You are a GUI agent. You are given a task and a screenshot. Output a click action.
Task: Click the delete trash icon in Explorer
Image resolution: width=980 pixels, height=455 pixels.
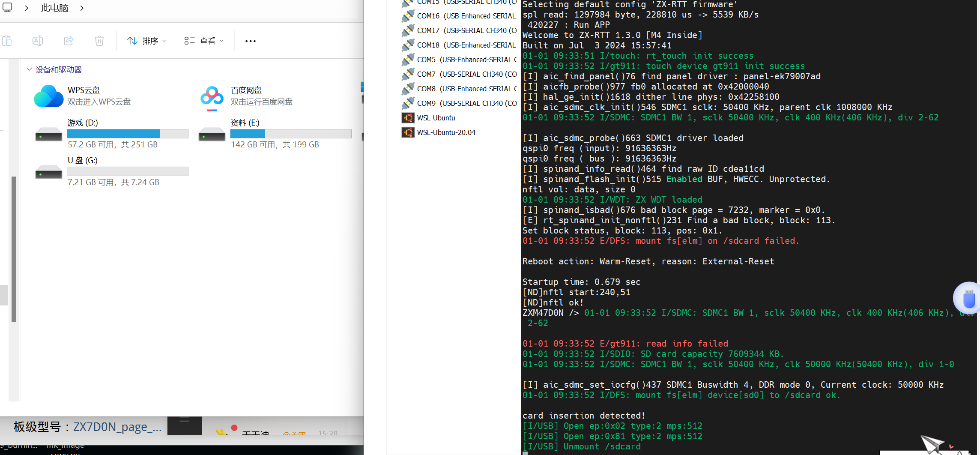tap(99, 41)
